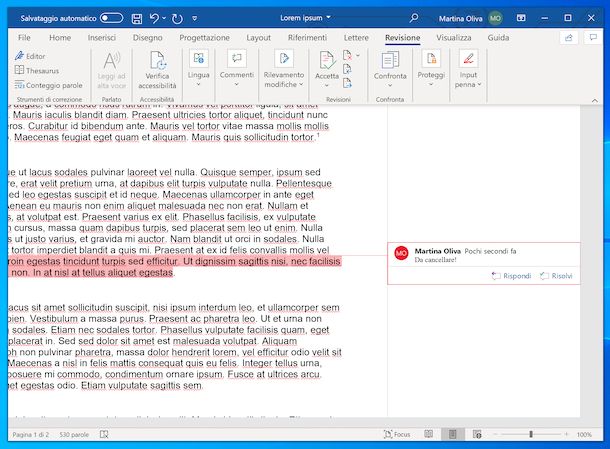Click the highlighted commented text in document
Viewport: 610px width, 449px height.
tap(174, 267)
